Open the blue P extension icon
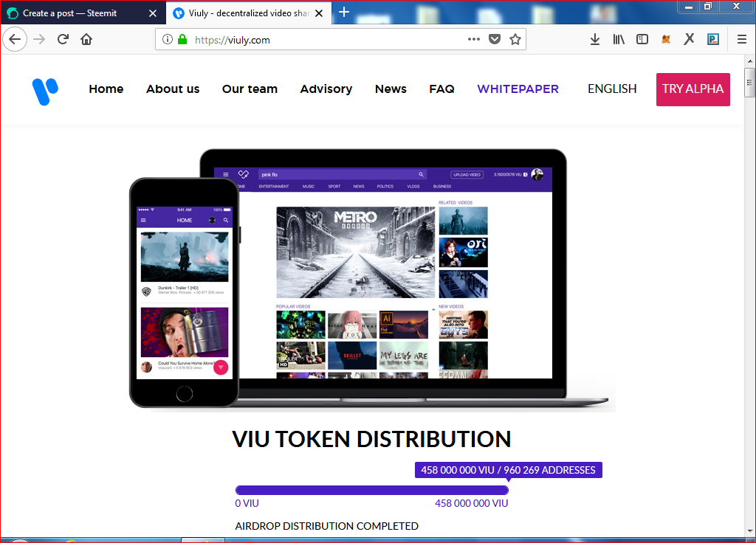Image resolution: width=756 pixels, height=543 pixels. pos(713,40)
